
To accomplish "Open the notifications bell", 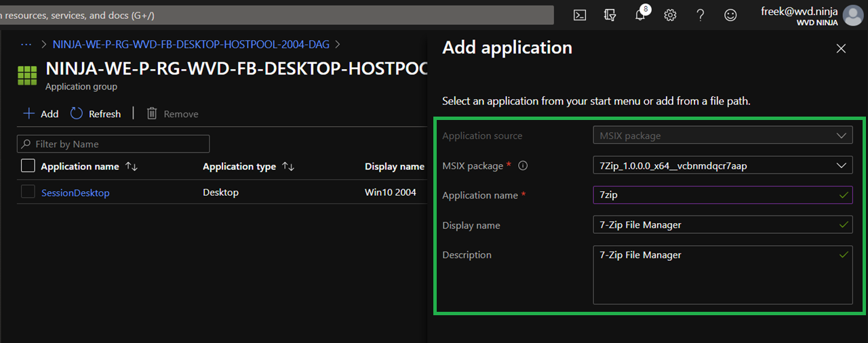I will pyautogui.click(x=639, y=15).
